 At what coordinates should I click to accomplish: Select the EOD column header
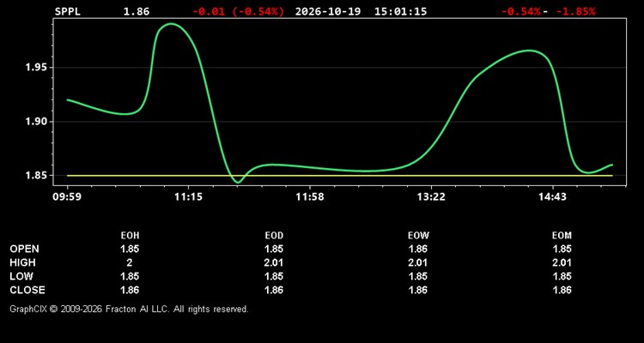(274, 236)
